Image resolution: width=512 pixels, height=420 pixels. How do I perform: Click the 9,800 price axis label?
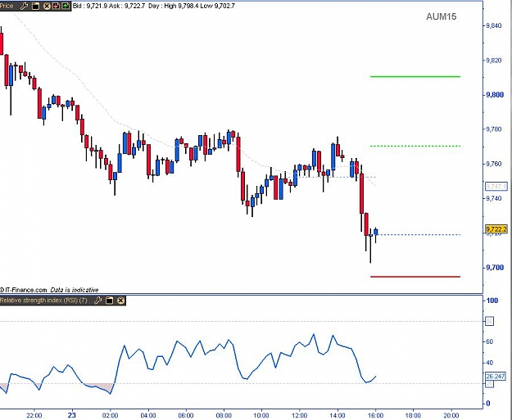[x=495, y=95]
